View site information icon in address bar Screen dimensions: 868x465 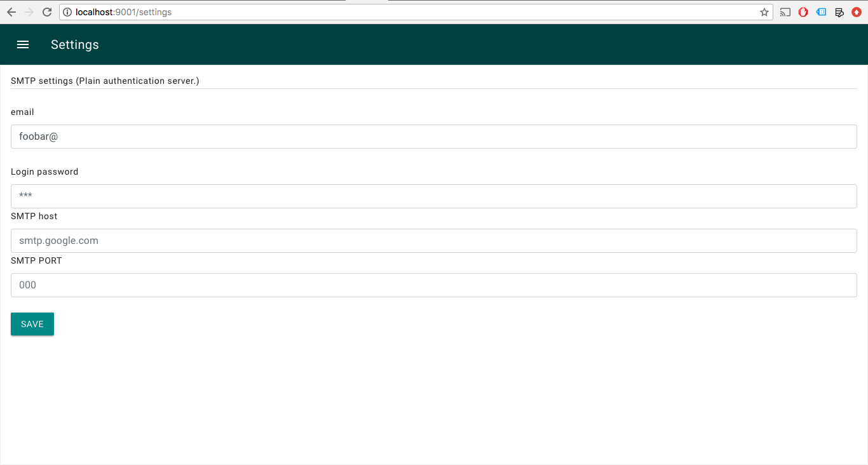coord(67,12)
